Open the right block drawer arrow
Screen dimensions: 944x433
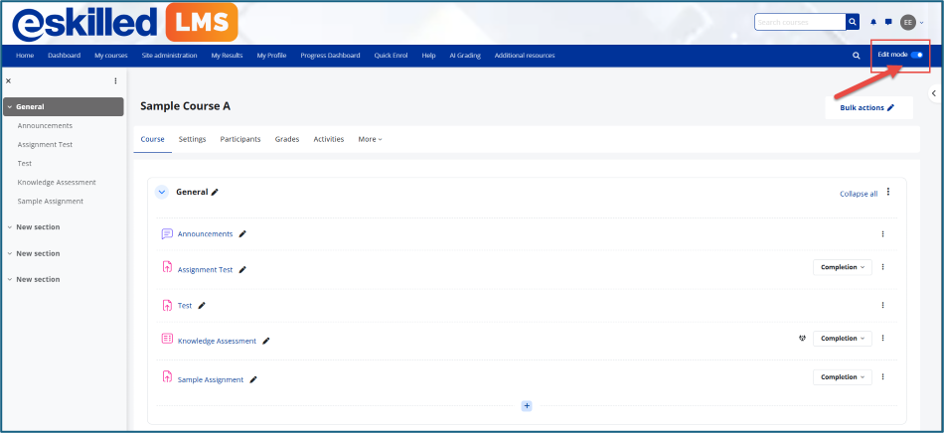934,93
